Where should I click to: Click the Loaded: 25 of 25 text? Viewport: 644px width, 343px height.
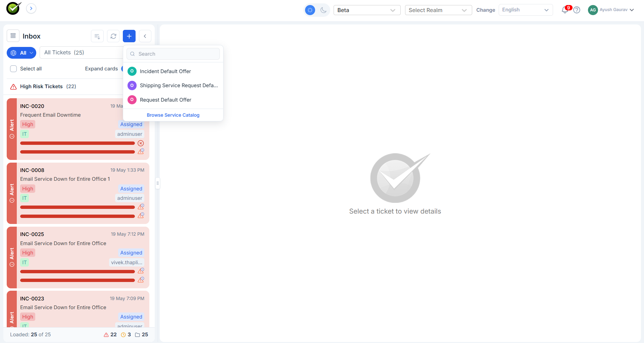tap(31, 335)
